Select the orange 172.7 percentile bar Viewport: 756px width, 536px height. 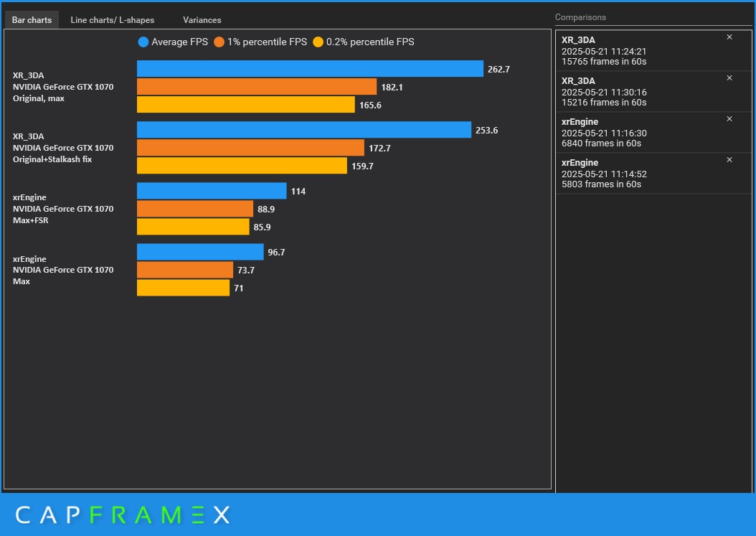251,148
